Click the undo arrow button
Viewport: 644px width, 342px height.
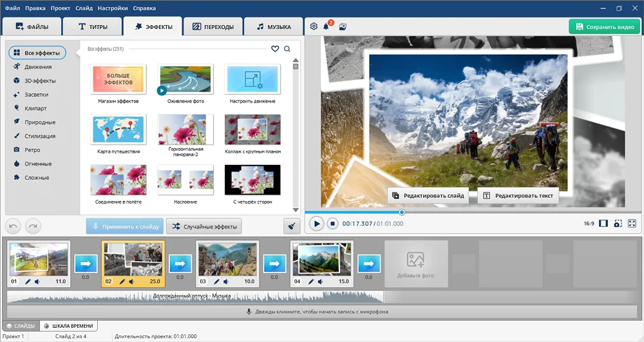point(14,226)
